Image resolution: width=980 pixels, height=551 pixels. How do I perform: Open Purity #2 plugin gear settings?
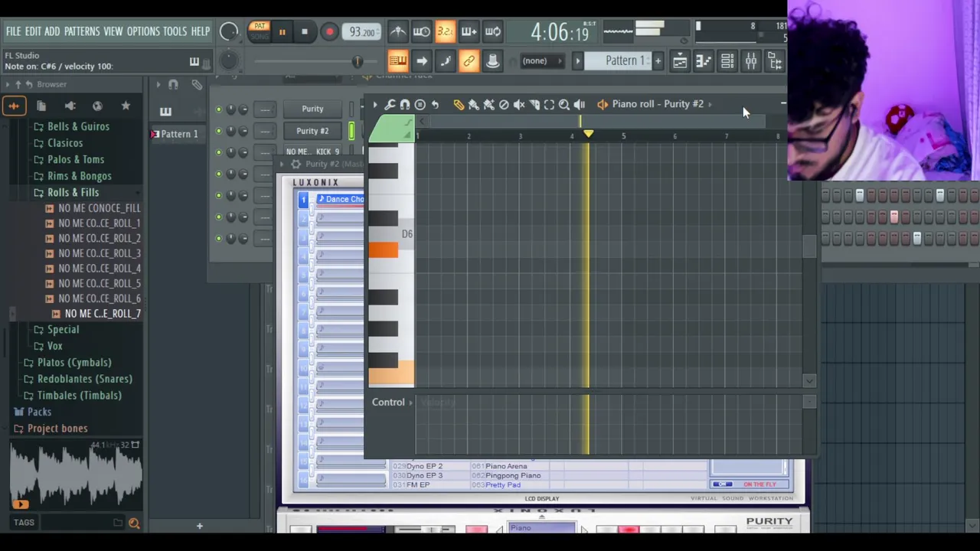click(296, 165)
